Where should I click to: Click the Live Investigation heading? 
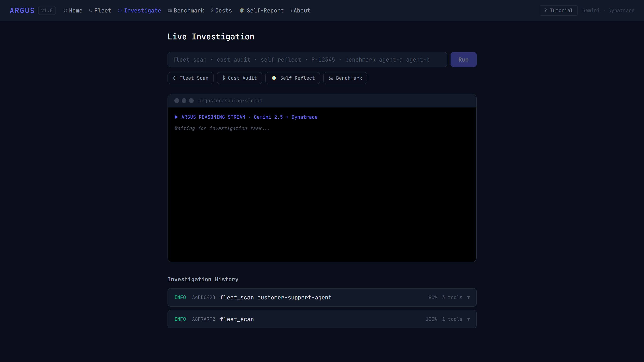pos(211,37)
